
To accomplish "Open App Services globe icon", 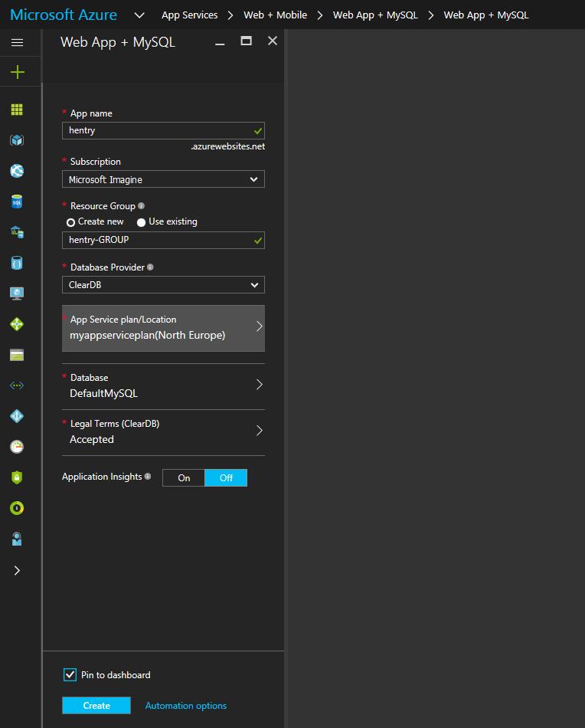I will pyautogui.click(x=17, y=171).
